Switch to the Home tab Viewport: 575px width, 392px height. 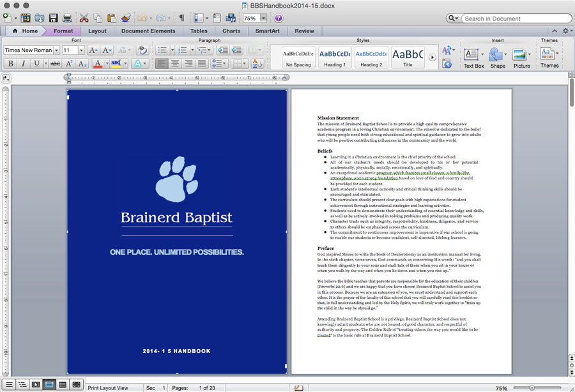click(26, 31)
